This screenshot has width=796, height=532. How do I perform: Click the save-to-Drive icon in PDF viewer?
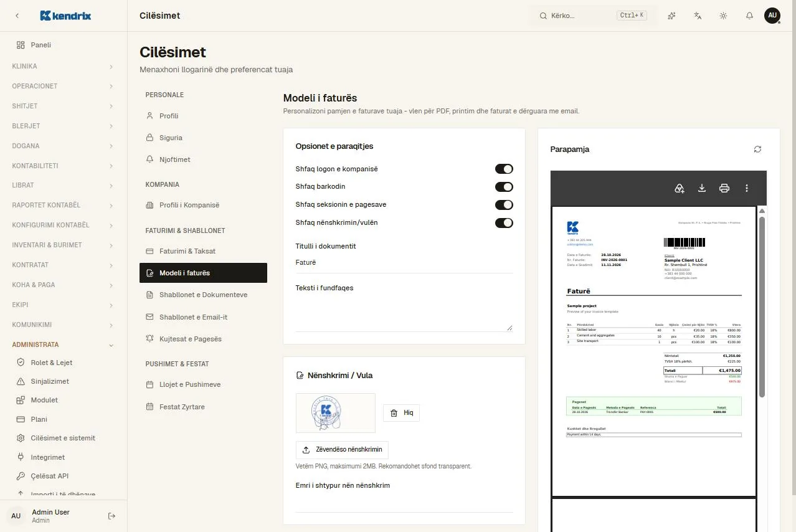coord(680,188)
